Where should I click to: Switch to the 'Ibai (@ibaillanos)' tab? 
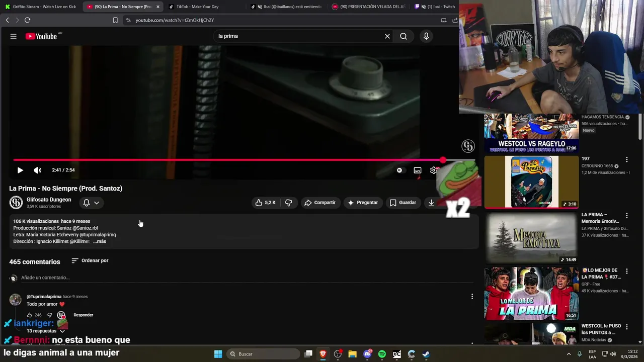tap(287, 7)
